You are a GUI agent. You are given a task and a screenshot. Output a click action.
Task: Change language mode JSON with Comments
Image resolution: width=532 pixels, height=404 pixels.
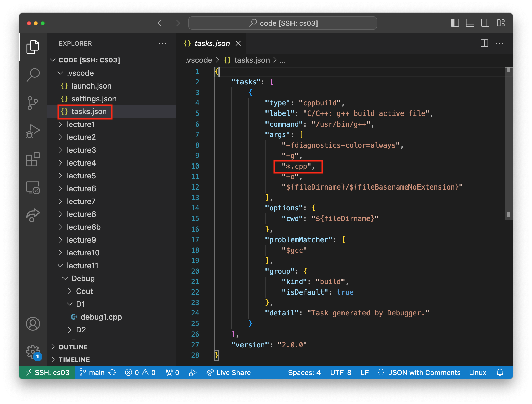419,372
